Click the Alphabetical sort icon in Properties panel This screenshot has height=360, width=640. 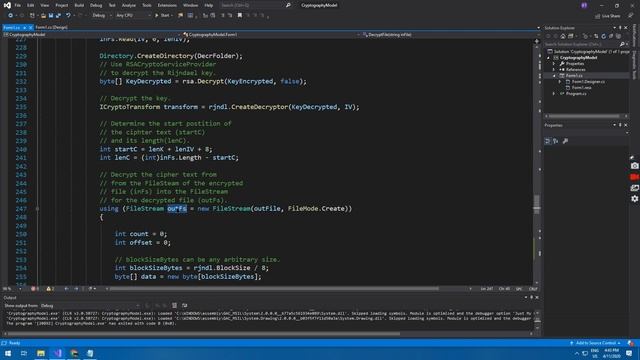point(556,141)
